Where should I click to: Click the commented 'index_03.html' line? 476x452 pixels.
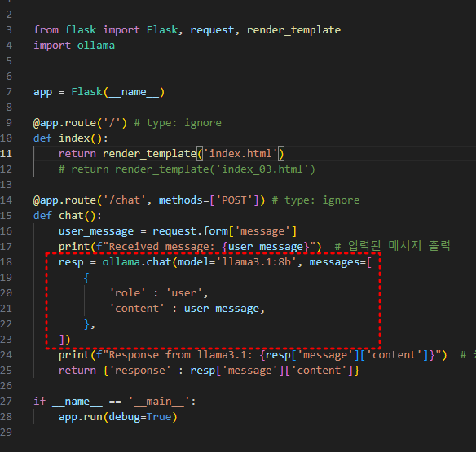click(x=187, y=169)
